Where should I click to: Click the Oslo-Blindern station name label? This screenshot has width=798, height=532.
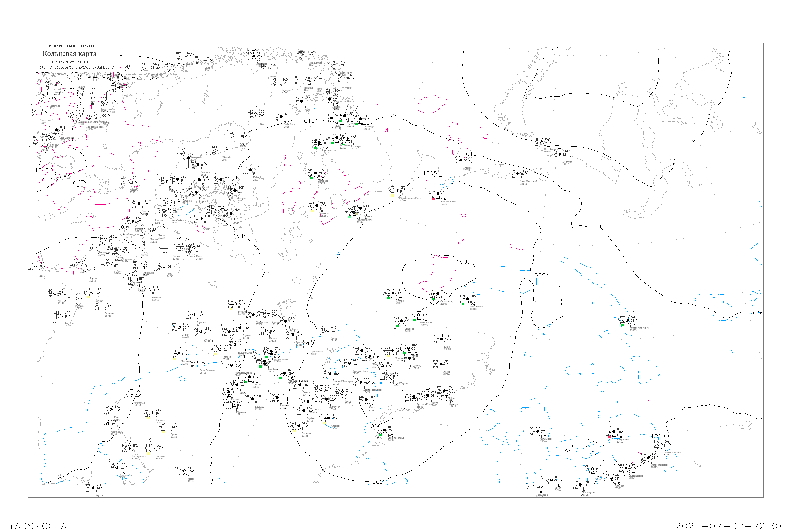[x=66, y=138]
